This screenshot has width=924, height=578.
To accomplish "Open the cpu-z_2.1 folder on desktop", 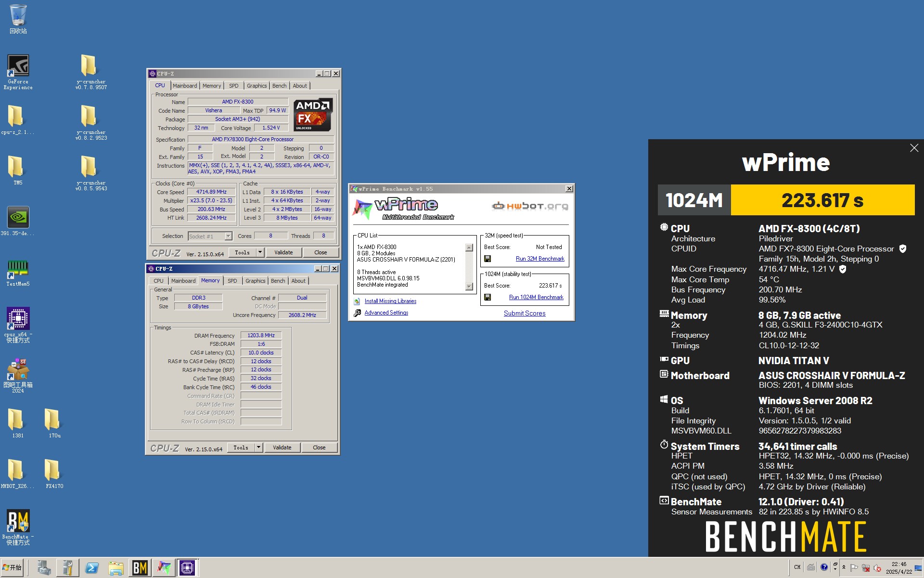I will point(18,120).
